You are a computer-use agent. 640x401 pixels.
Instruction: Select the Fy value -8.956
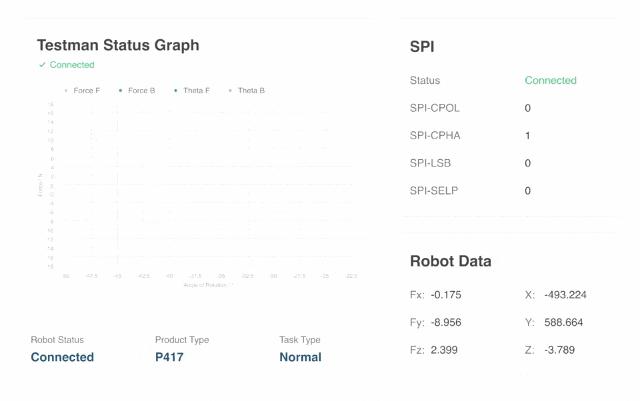click(x=446, y=323)
